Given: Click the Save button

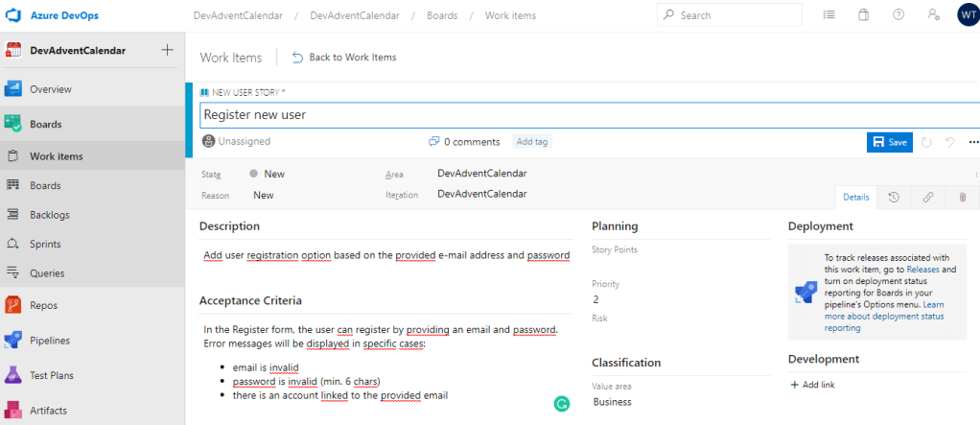Looking at the screenshot, I should pyautogui.click(x=889, y=142).
